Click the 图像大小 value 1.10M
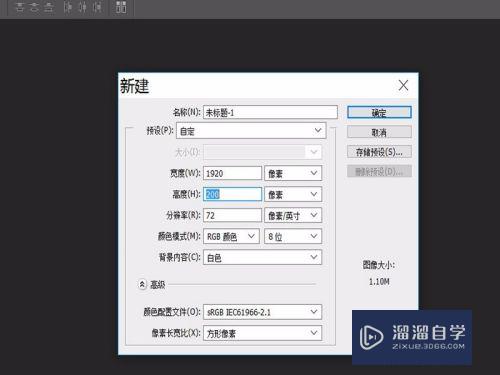 point(379,282)
